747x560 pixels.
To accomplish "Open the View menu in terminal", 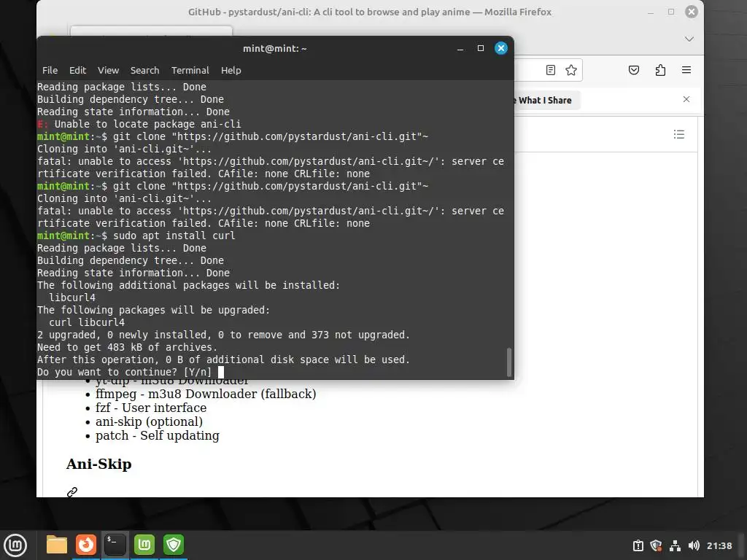I will (108, 71).
